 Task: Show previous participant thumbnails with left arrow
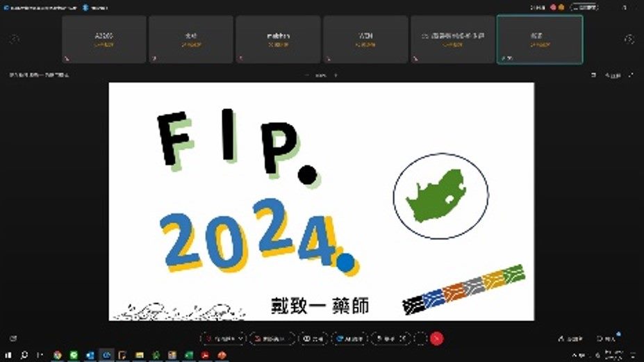tap(15, 40)
